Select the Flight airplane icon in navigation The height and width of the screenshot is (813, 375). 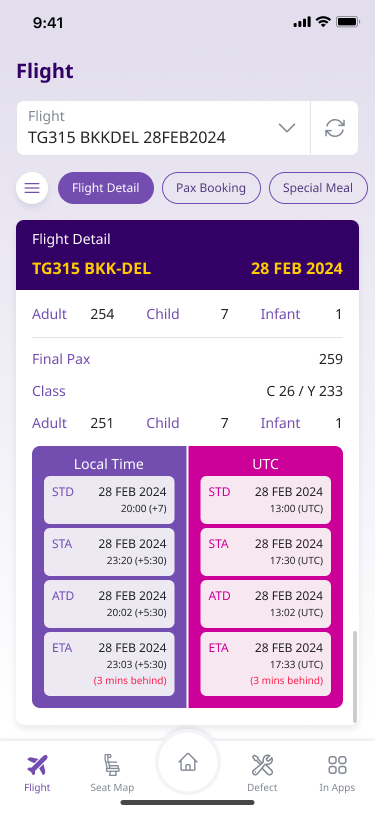pos(37,765)
